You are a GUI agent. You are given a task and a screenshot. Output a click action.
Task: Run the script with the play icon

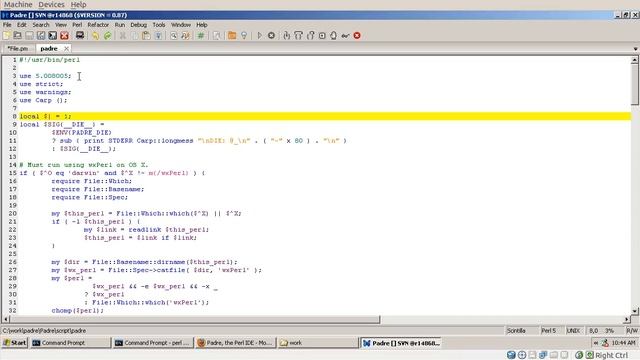pos(259,36)
